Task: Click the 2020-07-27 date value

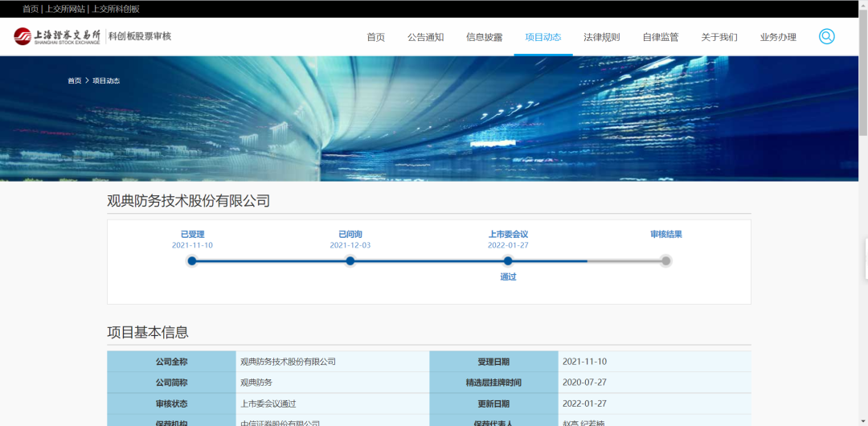Action: tap(584, 383)
